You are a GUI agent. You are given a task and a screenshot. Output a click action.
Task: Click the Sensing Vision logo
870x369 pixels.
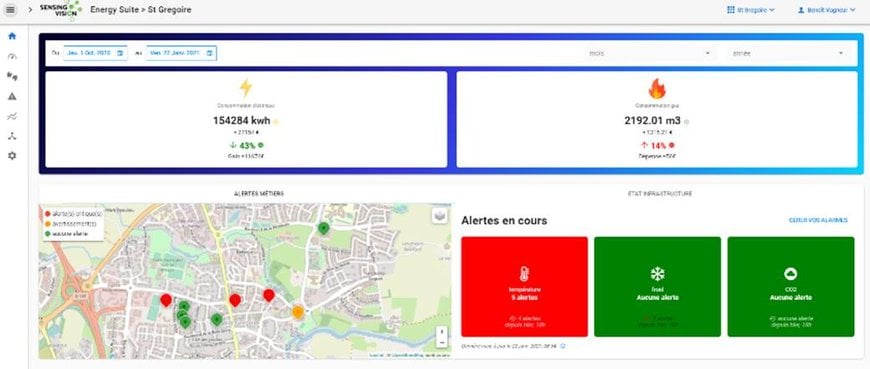(x=61, y=10)
